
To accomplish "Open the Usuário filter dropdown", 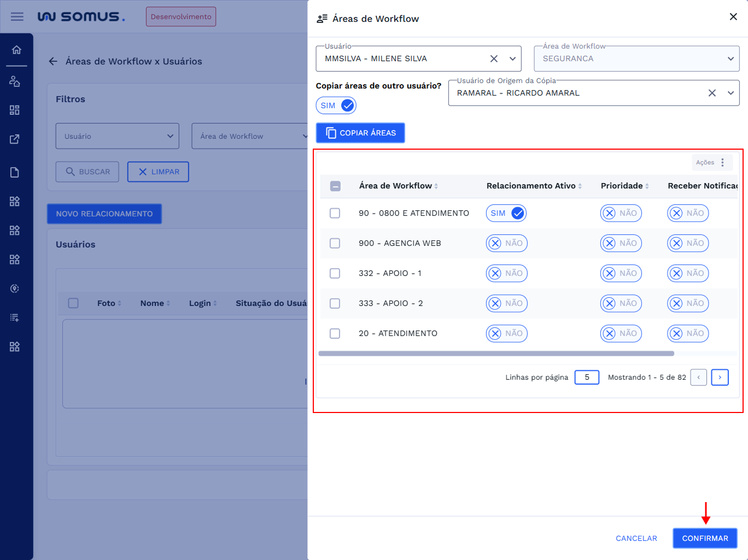I will point(117,136).
